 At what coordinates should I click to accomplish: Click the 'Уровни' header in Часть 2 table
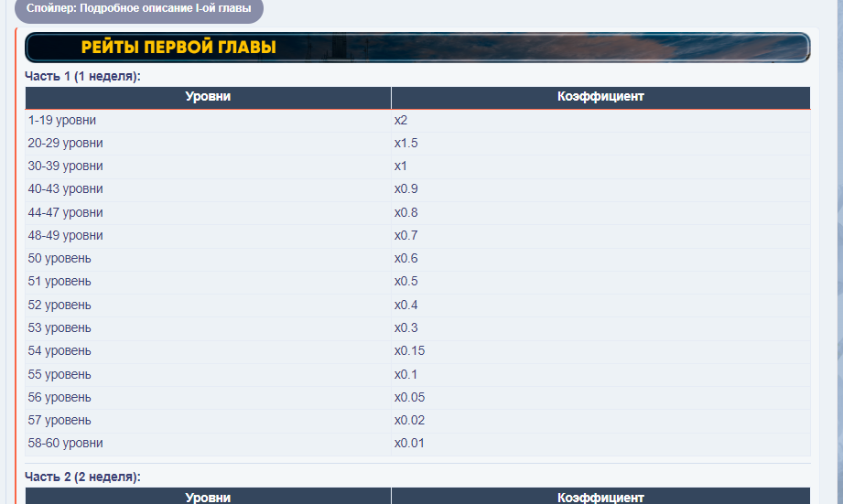pos(208,498)
